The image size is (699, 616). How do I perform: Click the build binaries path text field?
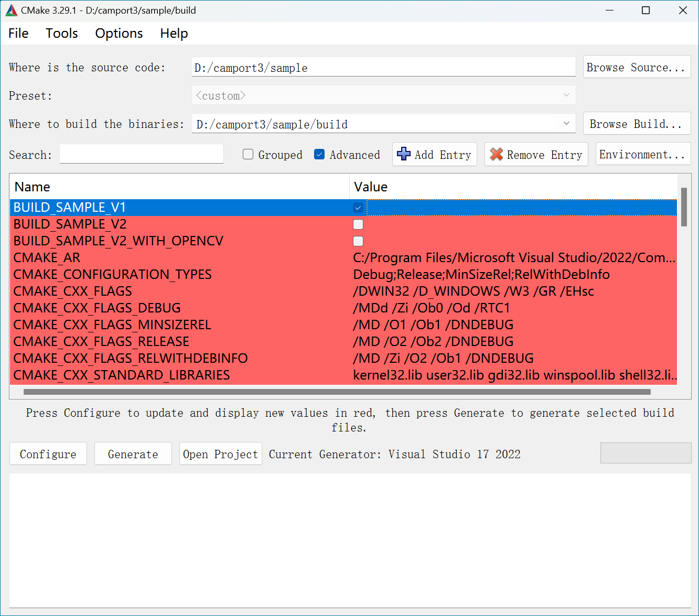pos(375,124)
